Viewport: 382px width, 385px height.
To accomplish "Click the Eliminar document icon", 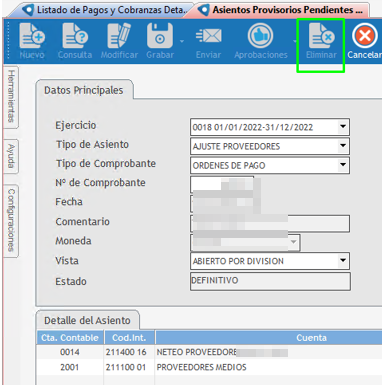I will (x=321, y=36).
